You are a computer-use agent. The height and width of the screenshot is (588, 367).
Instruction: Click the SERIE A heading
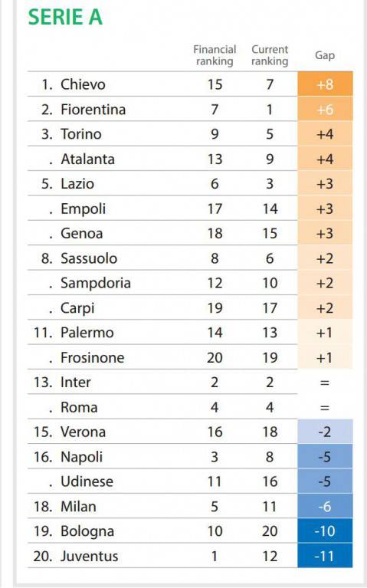pyautogui.click(x=65, y=18)
